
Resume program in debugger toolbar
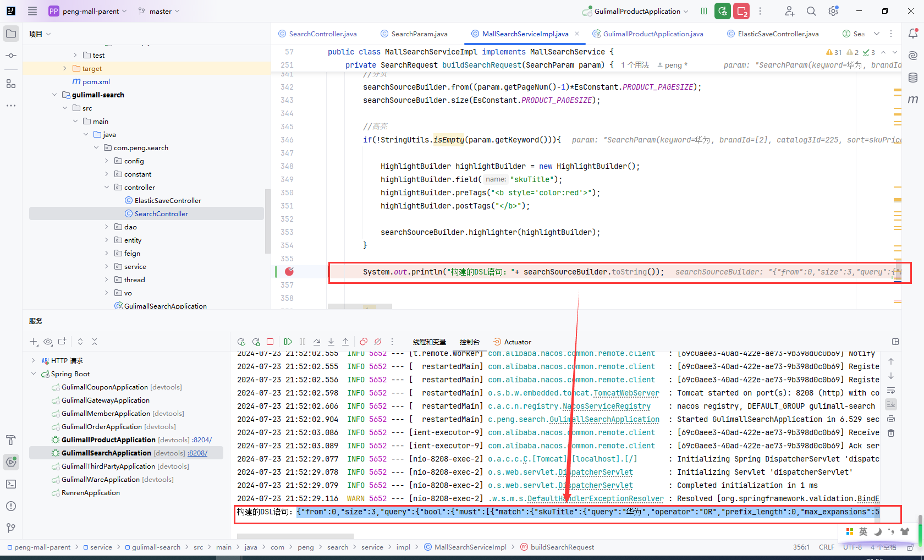point(288,342)
